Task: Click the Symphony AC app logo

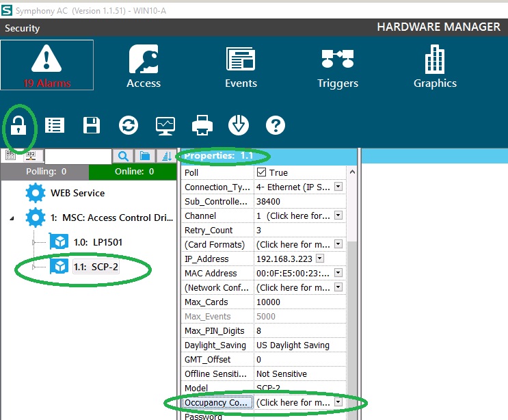Action: coord(7,10)
